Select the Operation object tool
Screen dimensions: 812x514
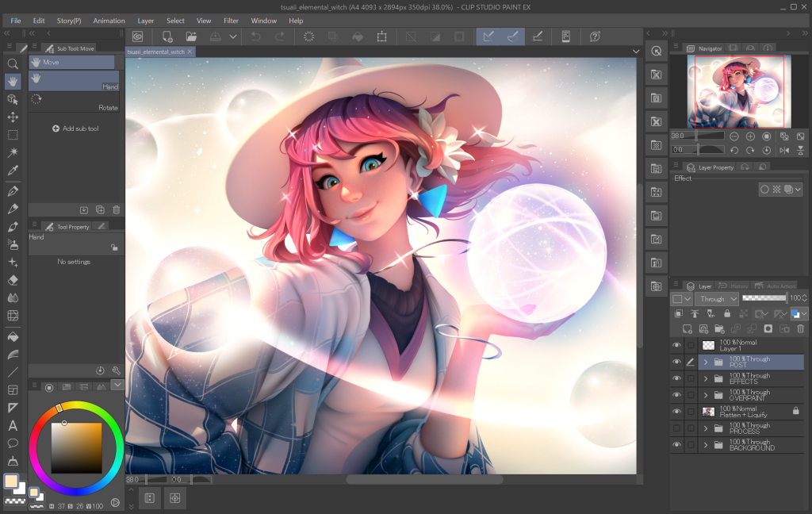click(13, 99)
